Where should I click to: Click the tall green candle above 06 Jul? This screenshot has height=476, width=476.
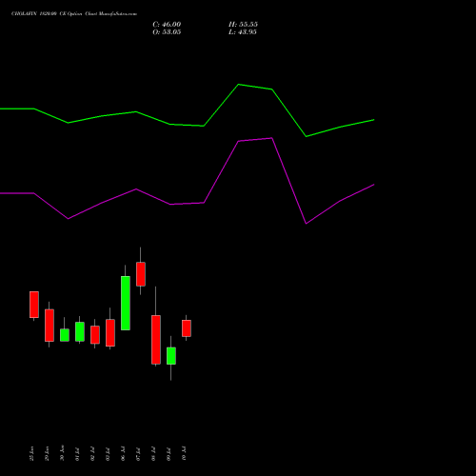pyautogui.click(x=126, y=303)
